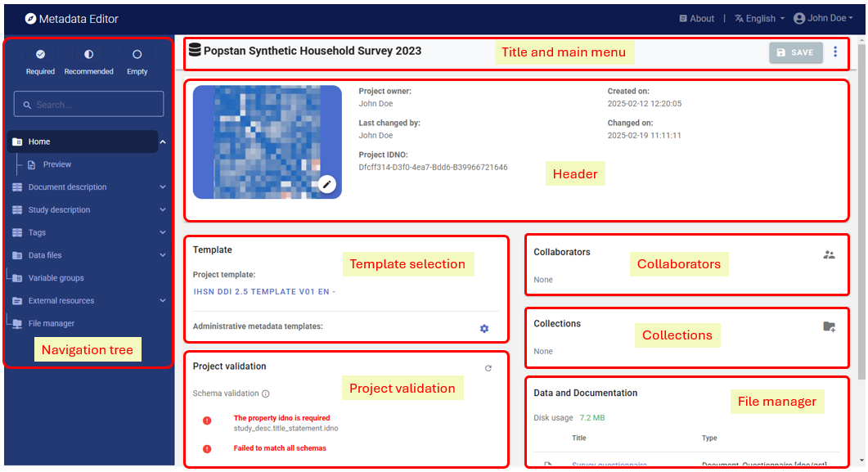Click the sidebar Search input field
This screenshot has width=868, height=472.
click(88, 104)
